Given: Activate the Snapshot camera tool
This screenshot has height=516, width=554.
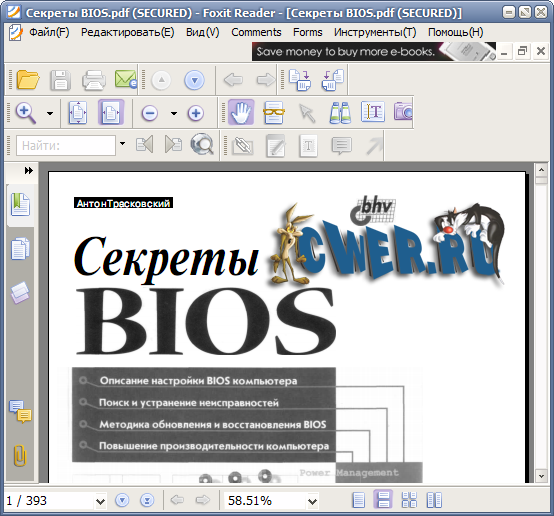Looking at the screenshot, I should point(403,112).
